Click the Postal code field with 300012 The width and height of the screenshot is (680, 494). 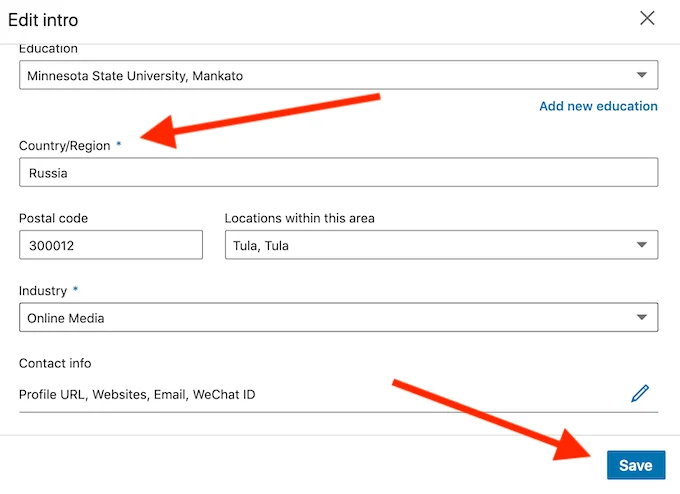coord(110,246)
